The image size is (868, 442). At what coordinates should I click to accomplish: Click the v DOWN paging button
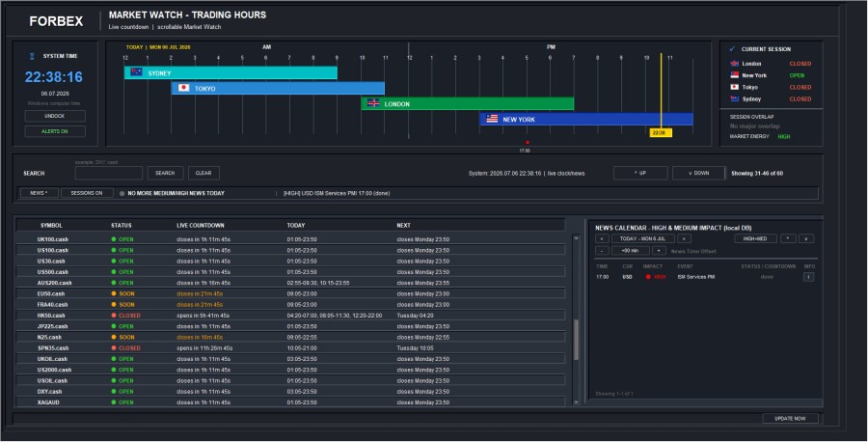pos(698,173)
